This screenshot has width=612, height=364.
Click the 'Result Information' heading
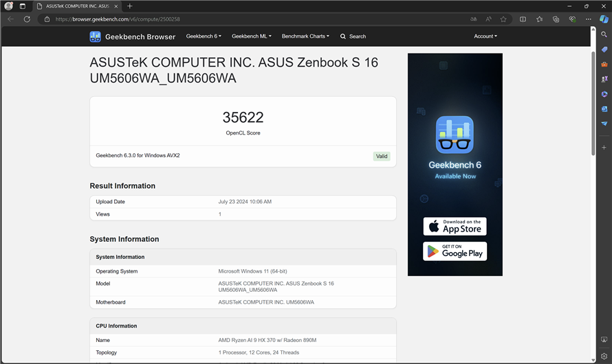coord(122,186)
